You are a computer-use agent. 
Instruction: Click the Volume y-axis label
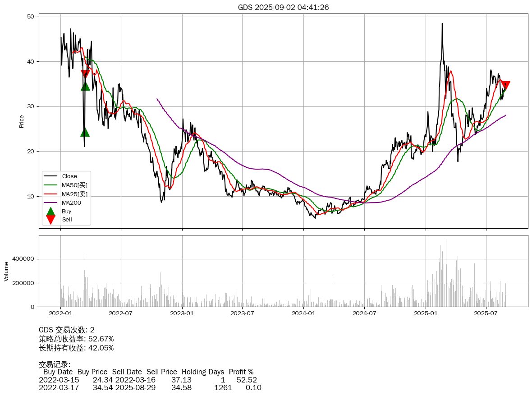(x=6, y=272)
